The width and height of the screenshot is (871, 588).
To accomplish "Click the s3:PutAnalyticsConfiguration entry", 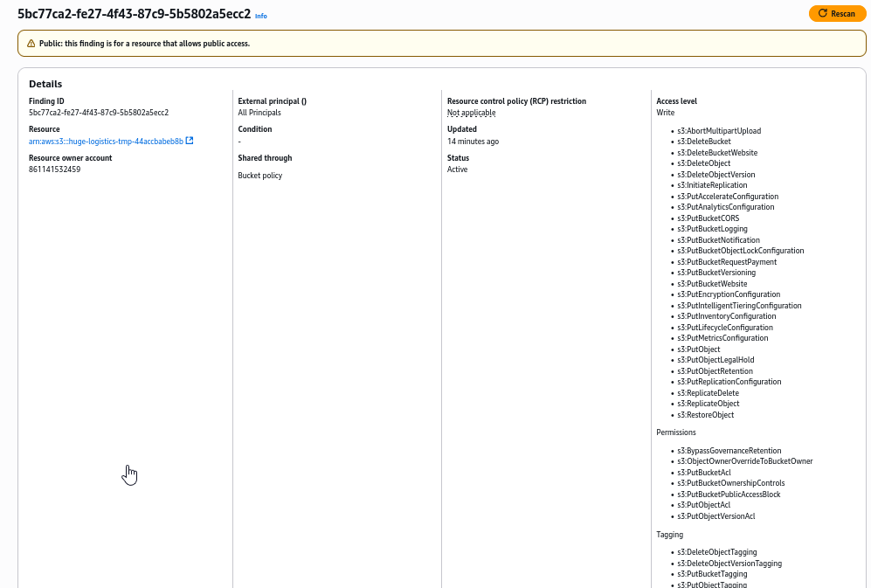I will pos(725,207).
